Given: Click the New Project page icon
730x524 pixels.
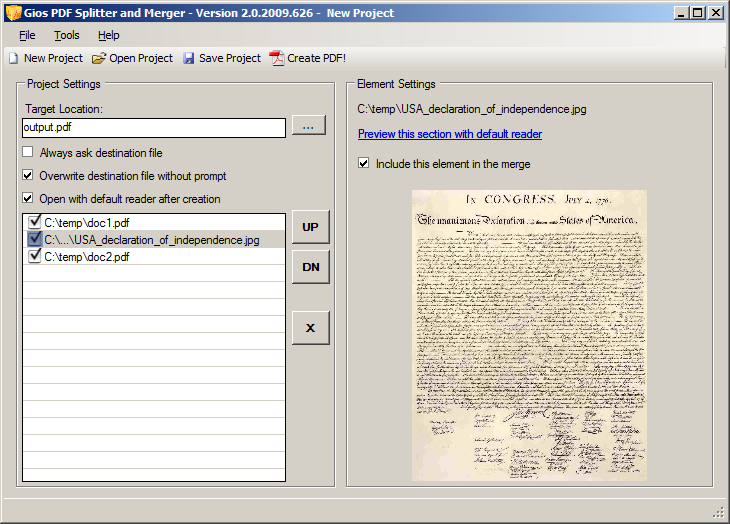Looking at the screenshot, I should (x=14, y=58).
